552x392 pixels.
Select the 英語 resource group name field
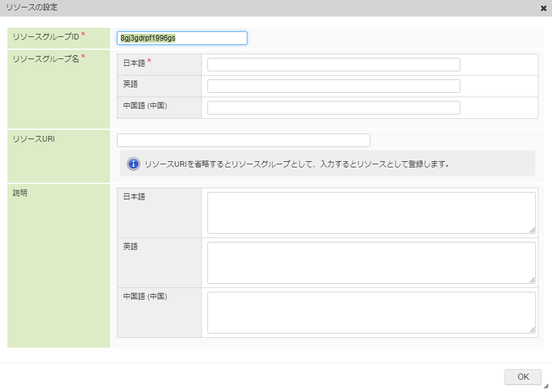coord(333,86)
